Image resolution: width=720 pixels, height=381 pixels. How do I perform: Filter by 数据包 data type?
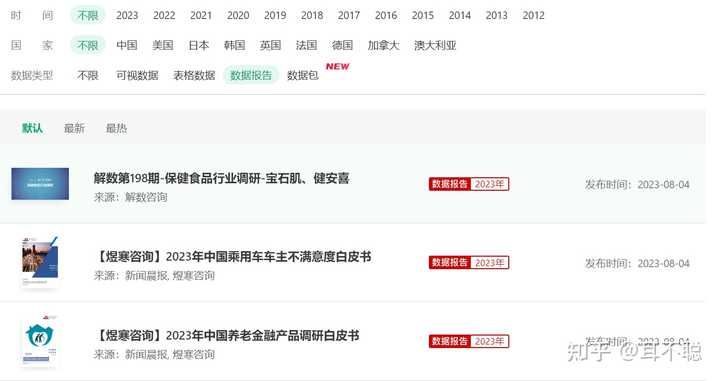coord(303,75)
